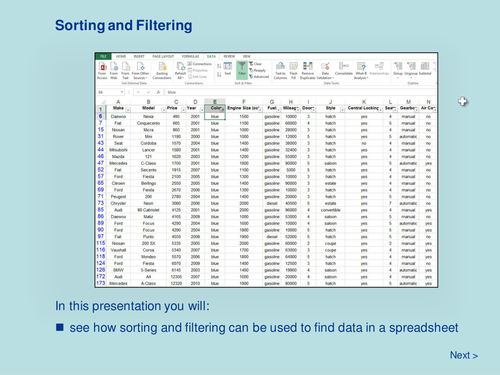Viewport: 500px width, 375px height.
Task: Click Edit Links in the ribbon
Action: pyautogui.click(x=198, y=76)
